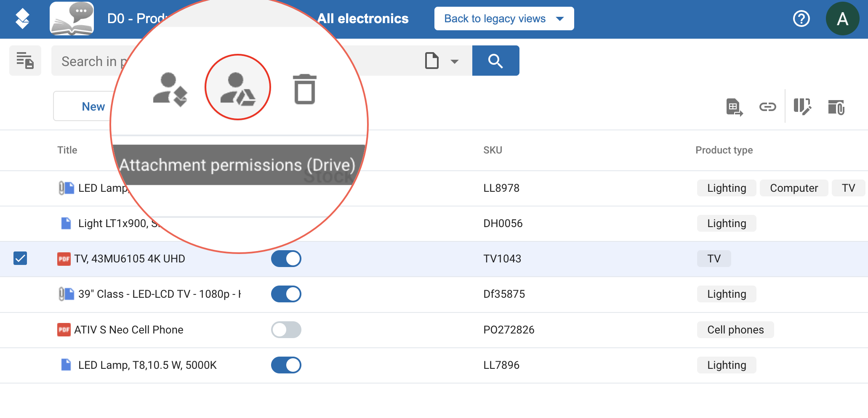Export the view to spreadsheet icon
868x418 pixels.
(735, 107)
